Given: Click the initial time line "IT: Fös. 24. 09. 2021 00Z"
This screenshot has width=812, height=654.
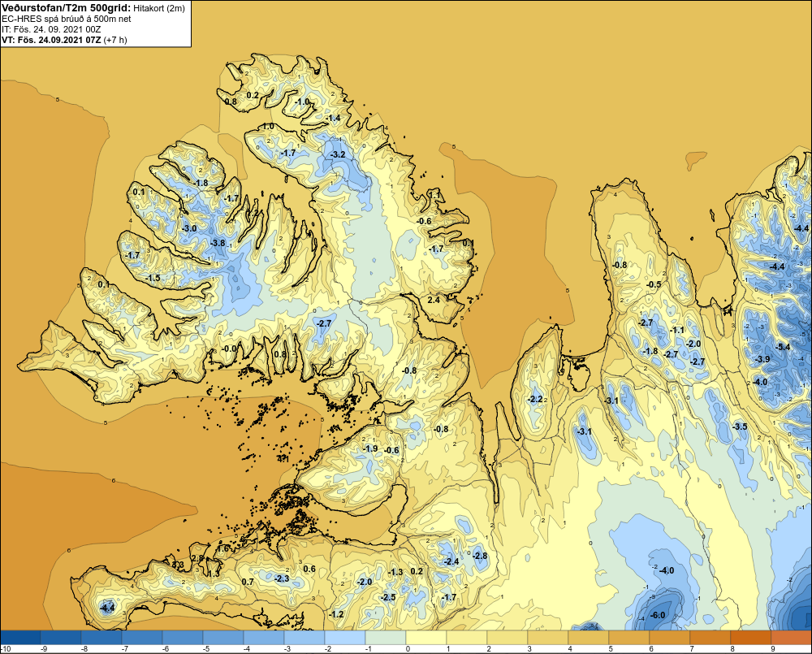Looking at the screenshot, I should click(x=52, y=29).
